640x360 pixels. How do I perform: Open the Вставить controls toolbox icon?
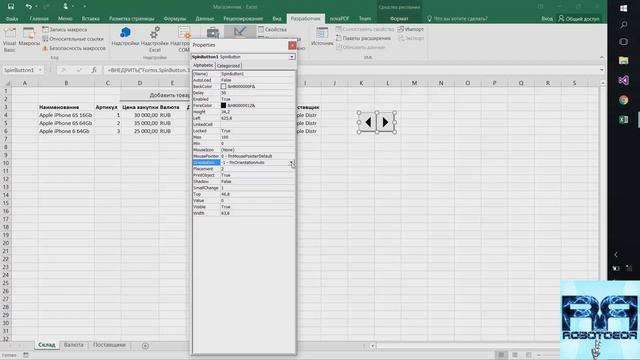tap(213, 33)
